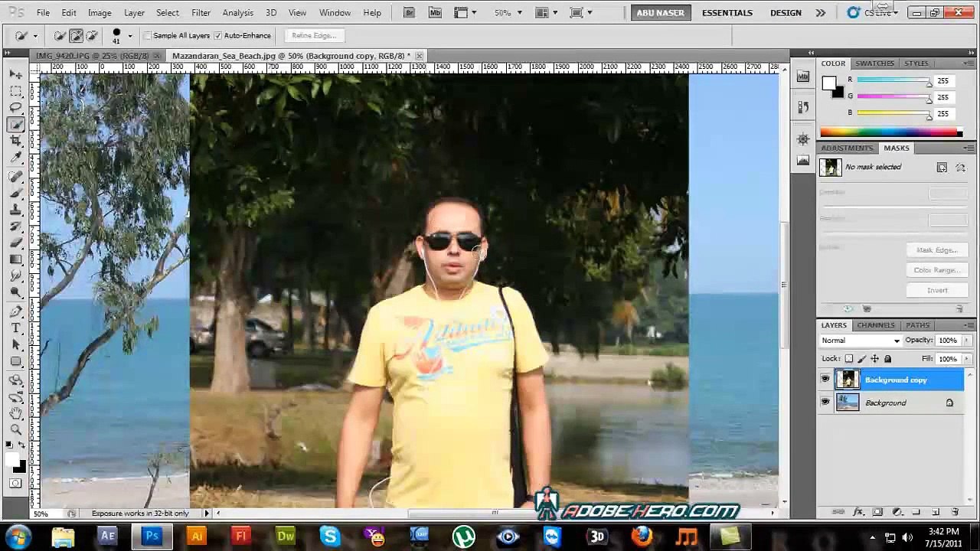The height and width of the screenshot is (551, 980).
Task: Choose Add to selection brush mode
Action: [77, 35]
